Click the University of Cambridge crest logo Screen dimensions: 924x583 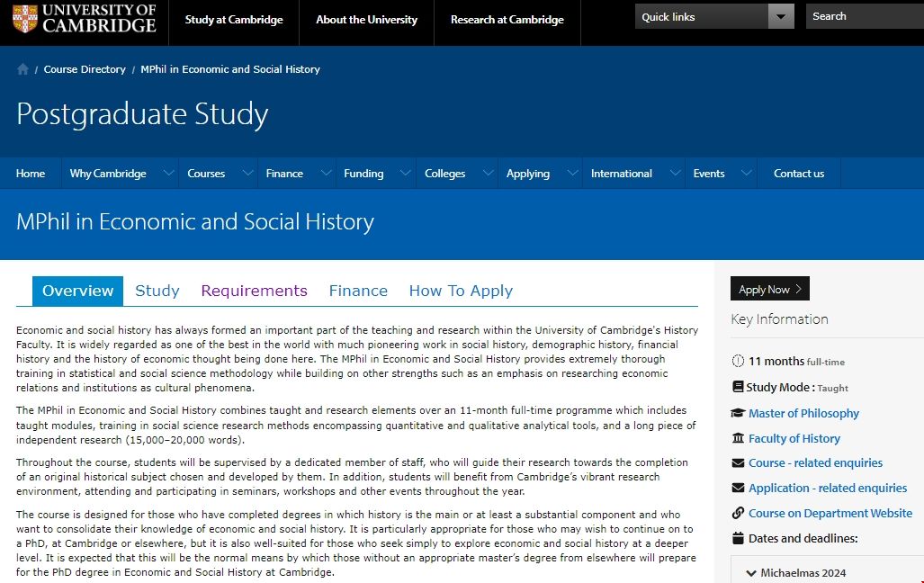pyautogui.click(x=25, y=18)
